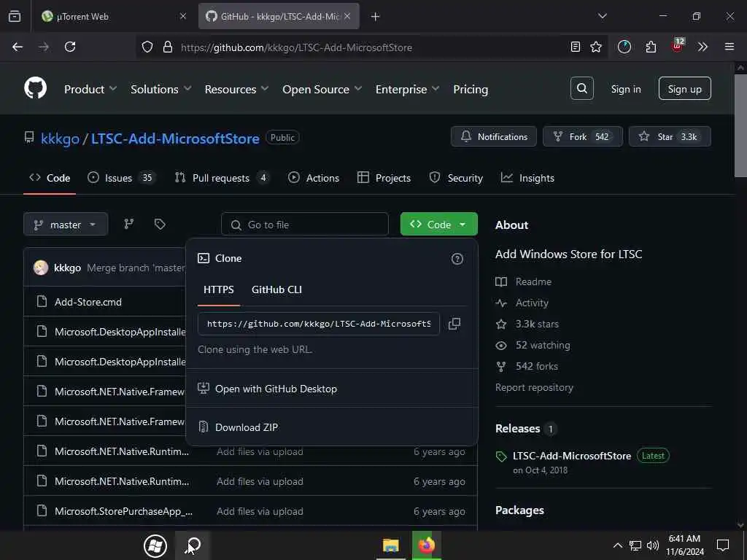Switch to the µTorrent Web browser tab

[x=113, y=16]
